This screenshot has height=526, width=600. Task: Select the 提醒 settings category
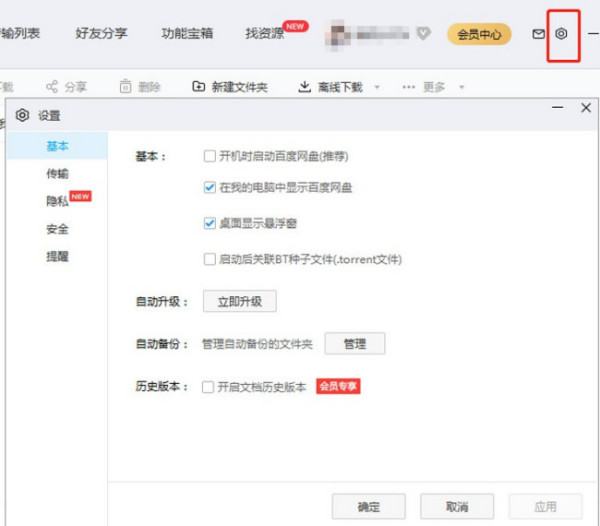tap(57, 256)
